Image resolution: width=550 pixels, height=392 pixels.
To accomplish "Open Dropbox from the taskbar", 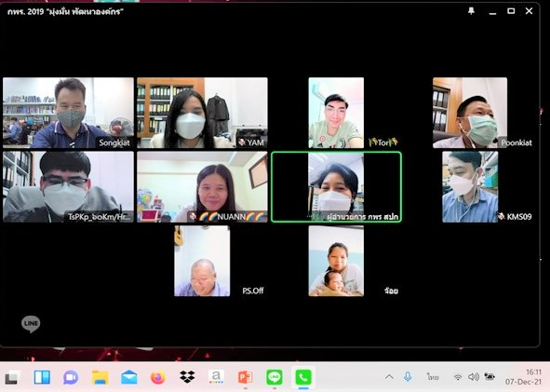I will click(x=187, y=378).
